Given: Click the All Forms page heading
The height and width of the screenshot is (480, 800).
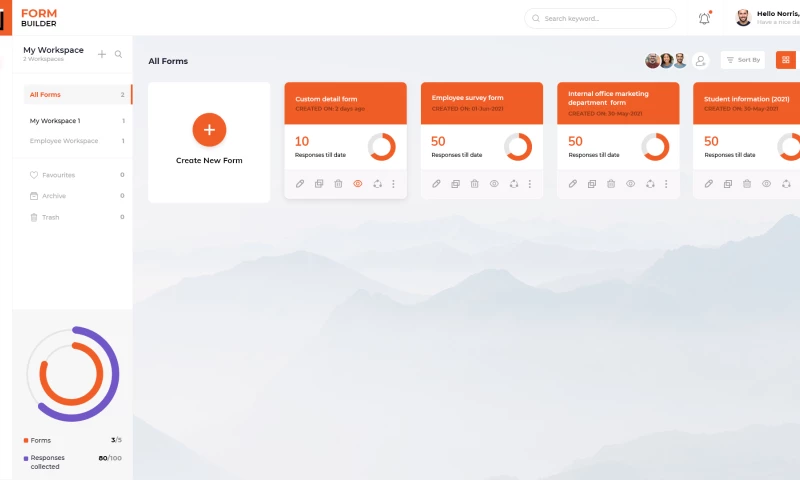Looking at the screenshot, I should pyautogui.click(x=168, y=61).
